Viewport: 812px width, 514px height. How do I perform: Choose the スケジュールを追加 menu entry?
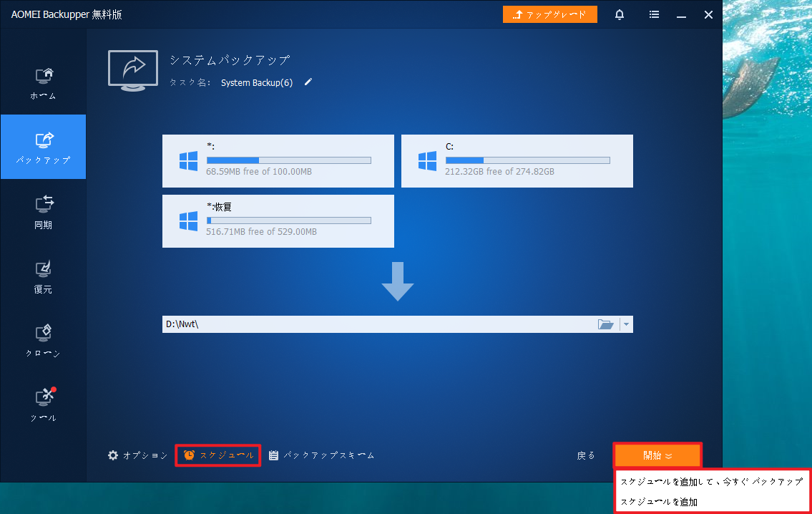659,502
